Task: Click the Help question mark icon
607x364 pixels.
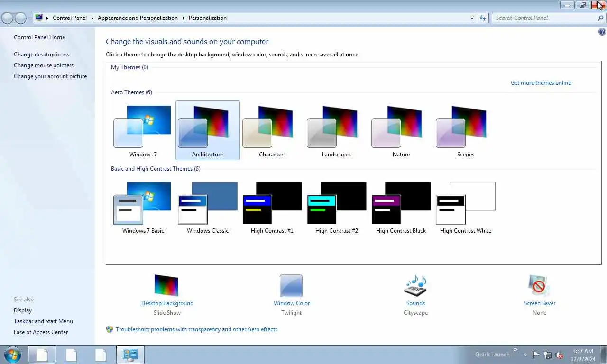Action: (602, 32)
